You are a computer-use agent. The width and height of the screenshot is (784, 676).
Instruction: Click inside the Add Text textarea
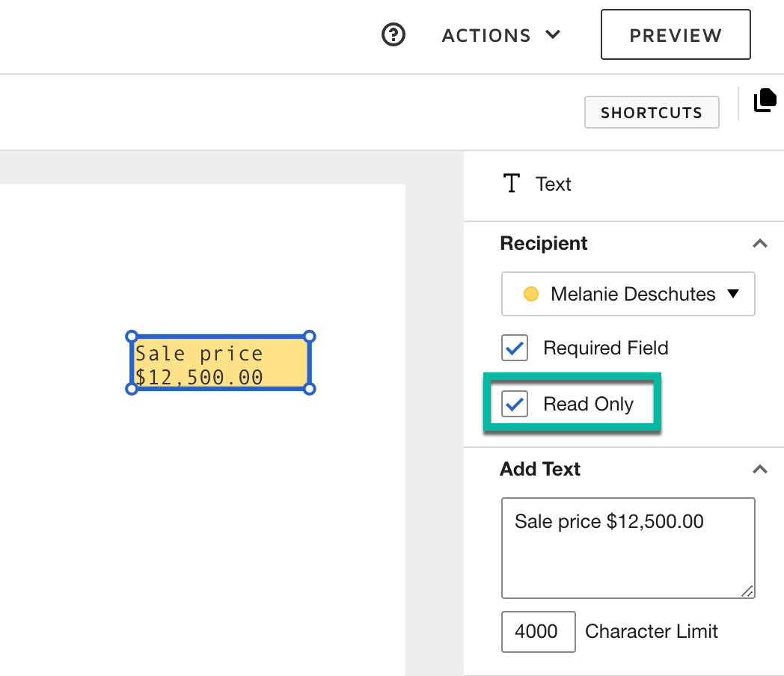(627, 548)
